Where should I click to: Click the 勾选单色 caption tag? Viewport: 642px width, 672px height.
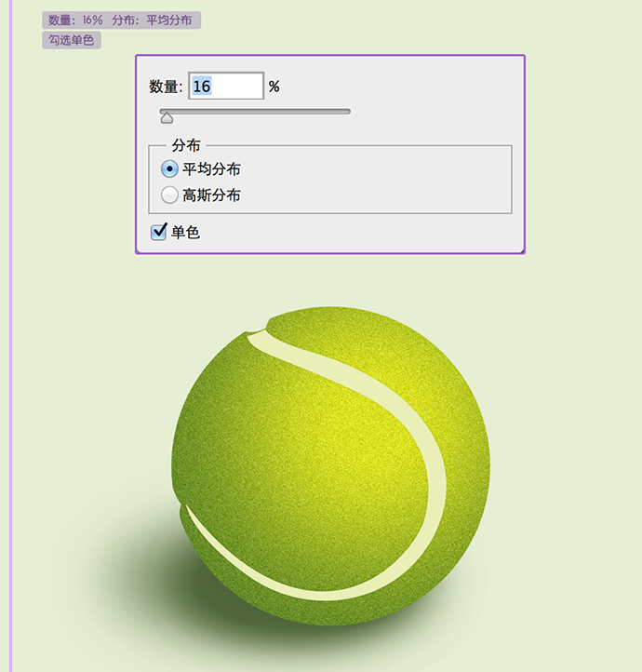(x=72, y=40)
